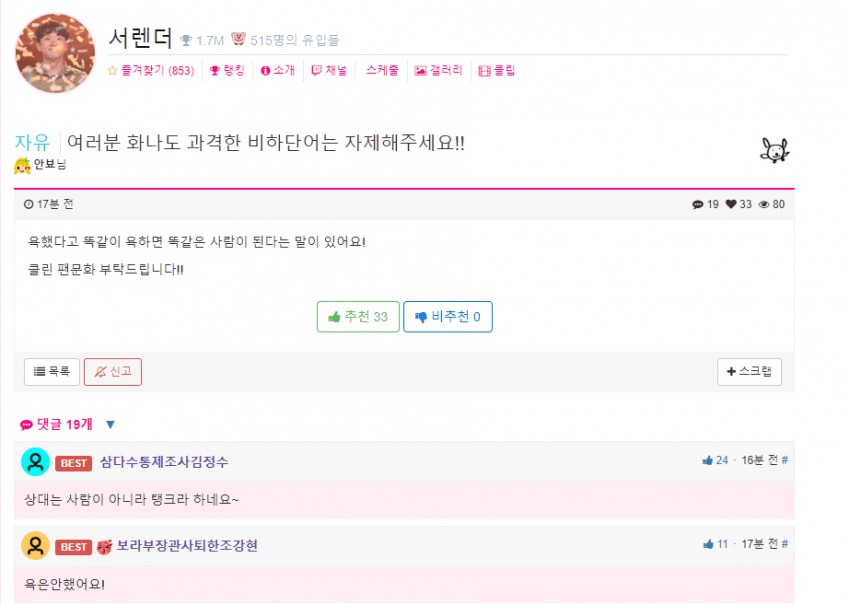Screen dimensions: 850x605
Task: Open author 안보님 profile link
Action: (x=50, y=164)
